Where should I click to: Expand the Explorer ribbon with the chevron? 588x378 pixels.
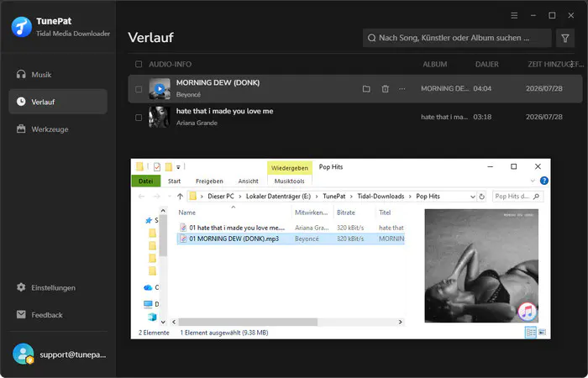533,181
